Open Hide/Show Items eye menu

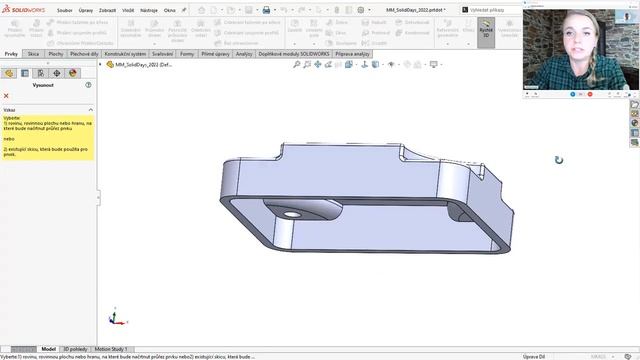point(391,64)
